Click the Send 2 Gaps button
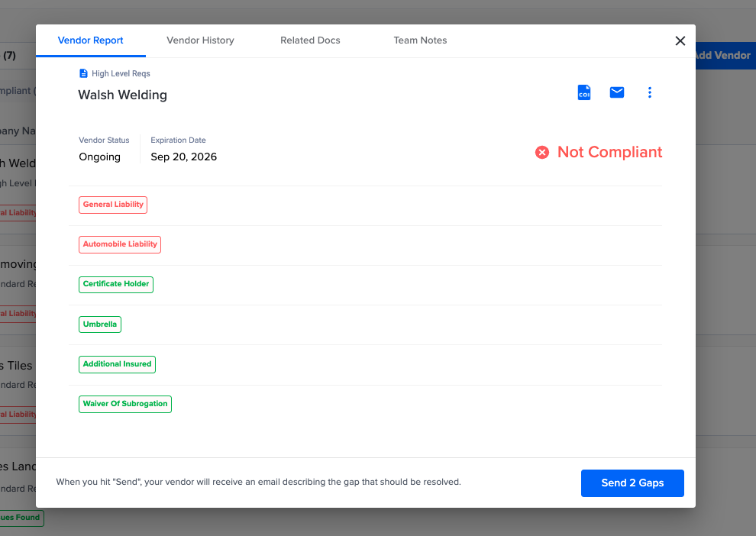This screenshot has height=536, width=756. pyautogui.click(x=632, y=483)
